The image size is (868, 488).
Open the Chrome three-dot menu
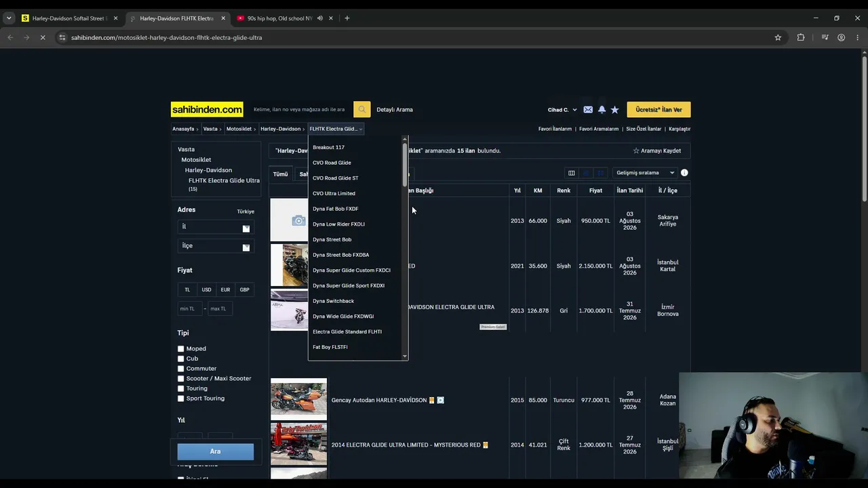[858, 37]
